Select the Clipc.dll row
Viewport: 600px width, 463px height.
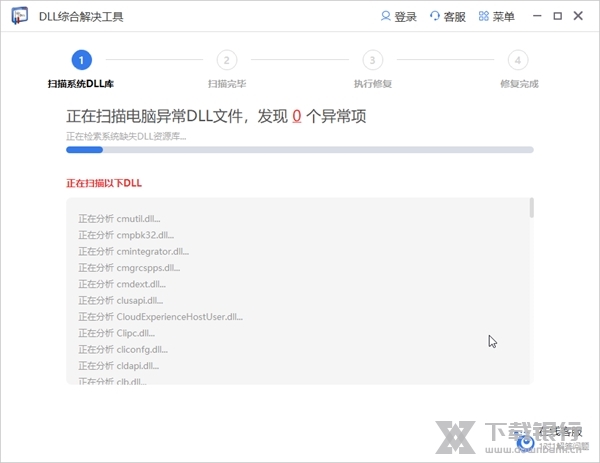[x=116, y=333]
